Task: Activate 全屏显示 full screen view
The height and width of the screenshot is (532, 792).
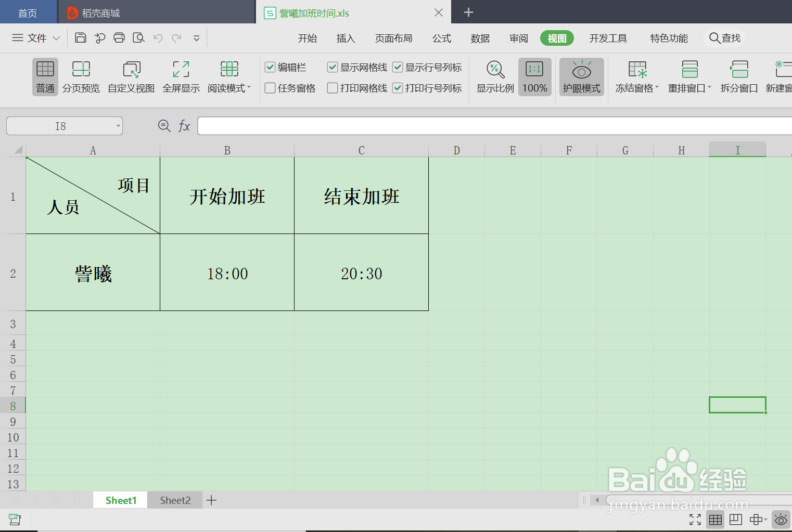Action: (x=181, y=77)
